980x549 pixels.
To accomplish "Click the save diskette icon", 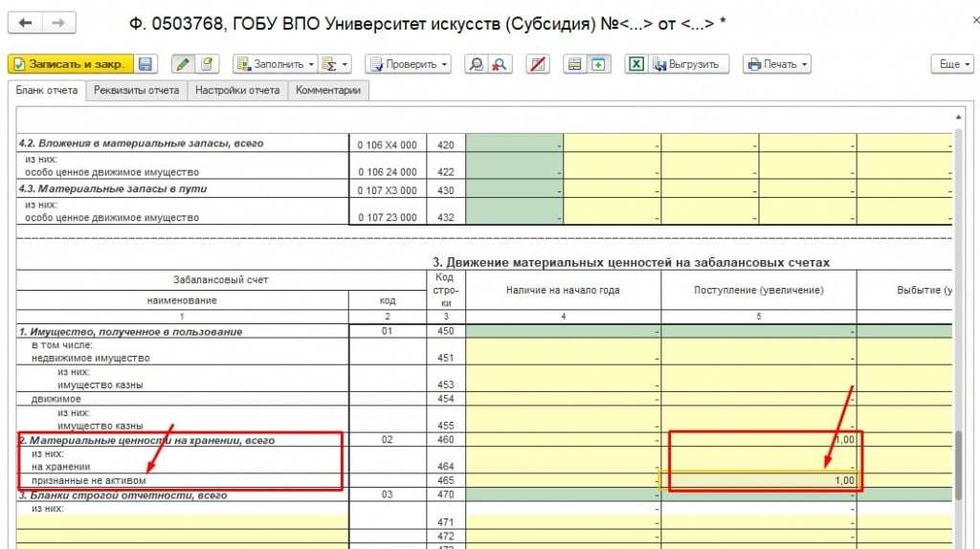I will [145, 64].
